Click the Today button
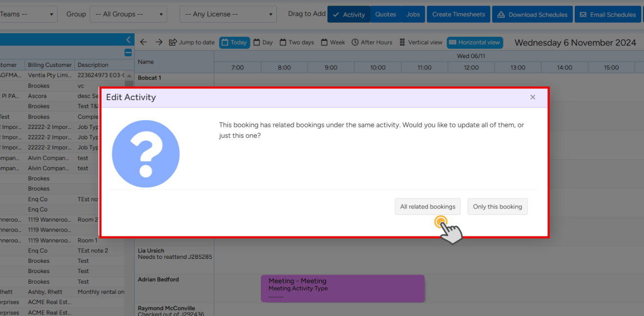 234,42
